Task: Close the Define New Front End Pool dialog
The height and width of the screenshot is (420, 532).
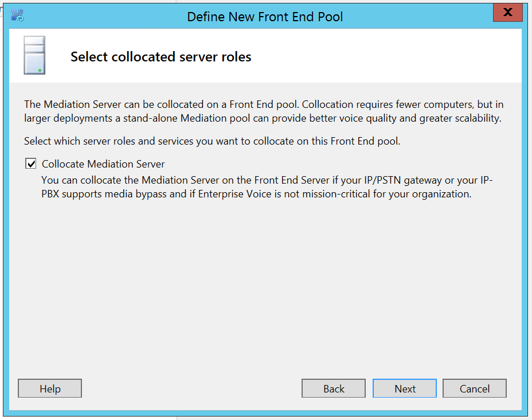Action: pyautogui.click(x=507, y=13)
